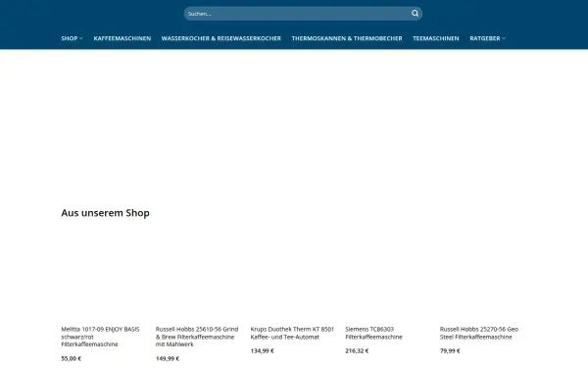Open the KAFFEEMASCHINEN menu item
Viewport: 588px width, 368px height.
pyautogui.click(x=122, y=38)
